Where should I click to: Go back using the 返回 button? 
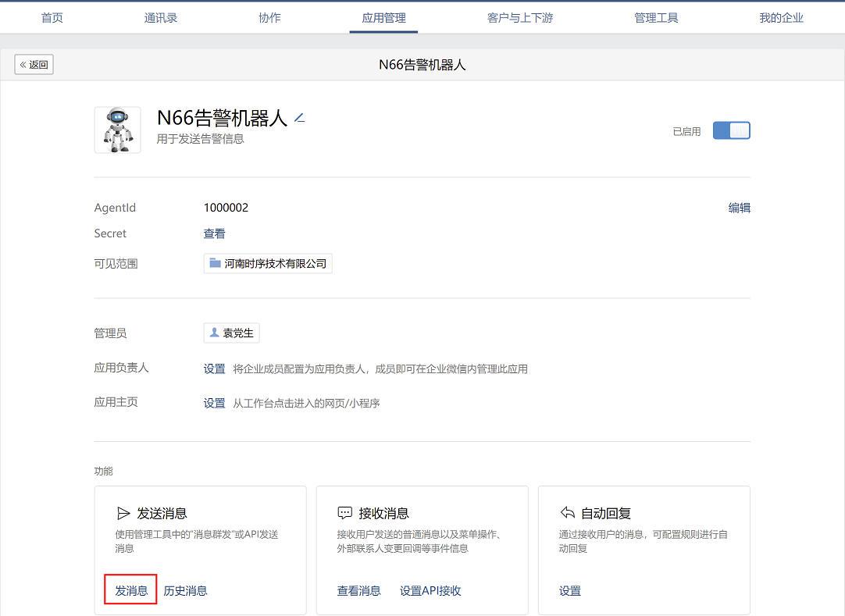click(x=34, y=65)
